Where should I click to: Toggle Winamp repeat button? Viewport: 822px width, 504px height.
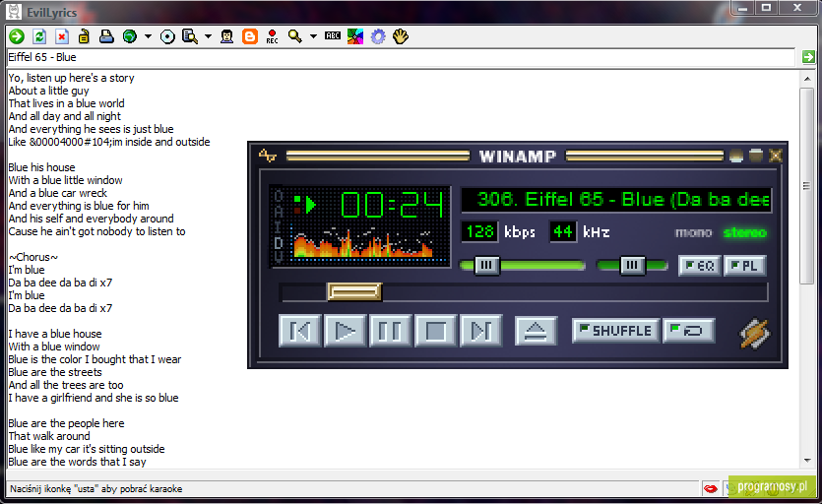click(689, 331)
